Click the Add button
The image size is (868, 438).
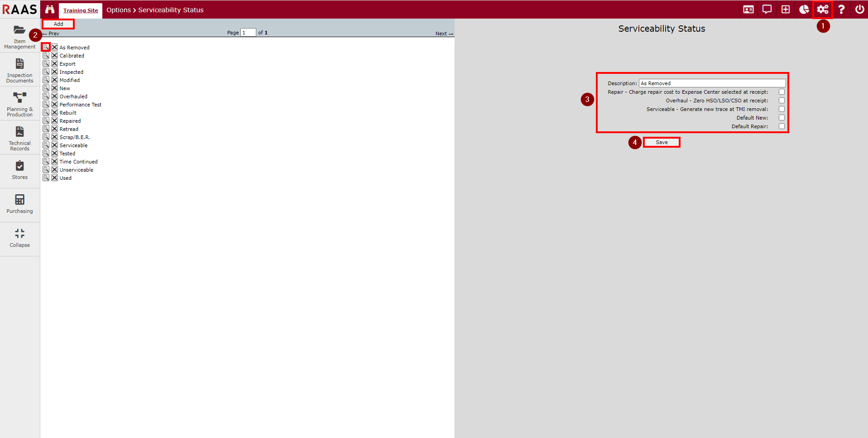[x=58, y=24]
